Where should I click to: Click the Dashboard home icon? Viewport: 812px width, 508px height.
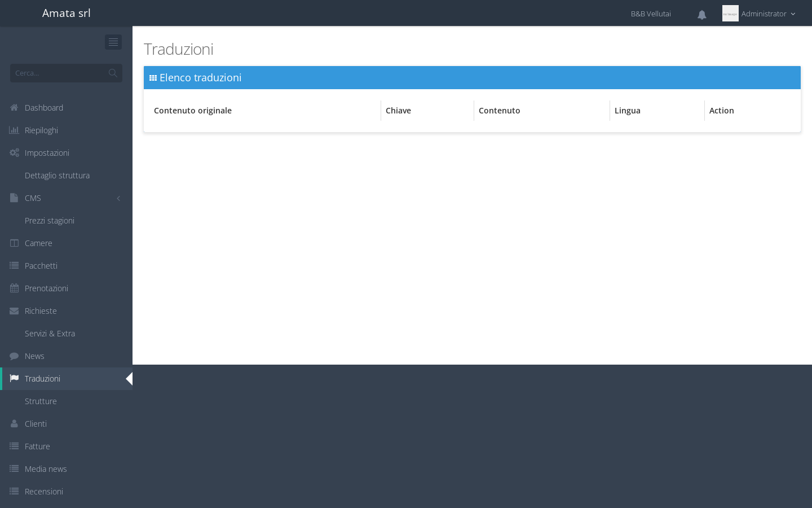click(x=14, y=108)
